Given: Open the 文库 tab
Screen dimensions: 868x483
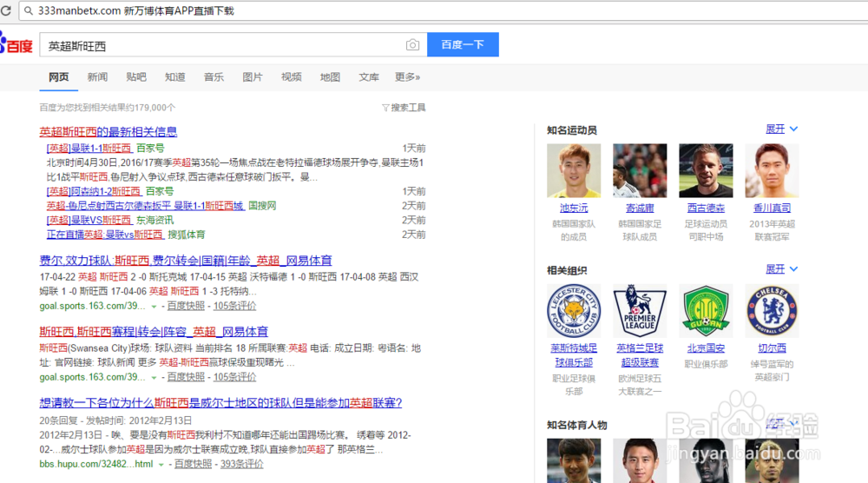Looking at the screenshot, I should pyautogui.click(x=369, y=77).
